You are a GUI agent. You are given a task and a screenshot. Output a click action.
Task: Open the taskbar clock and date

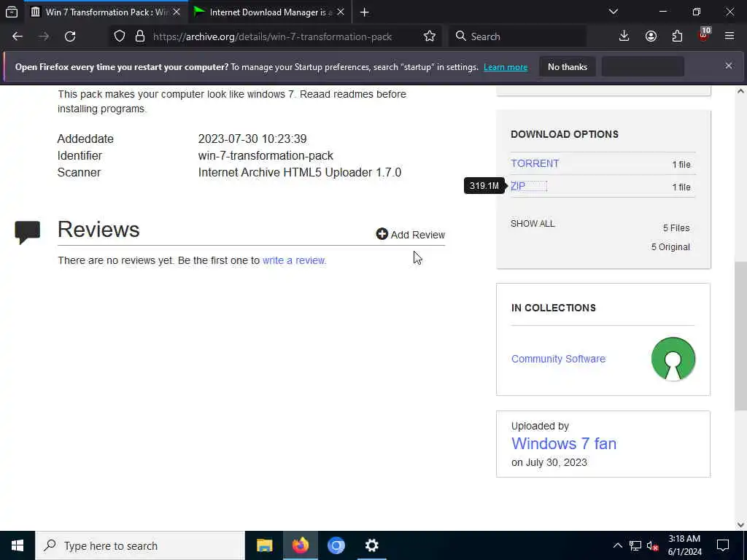click(x=684, y=545)
